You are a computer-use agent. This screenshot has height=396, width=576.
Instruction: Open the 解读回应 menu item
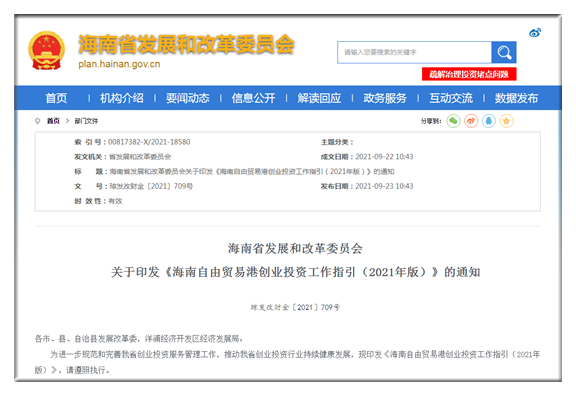coord(319,98)
